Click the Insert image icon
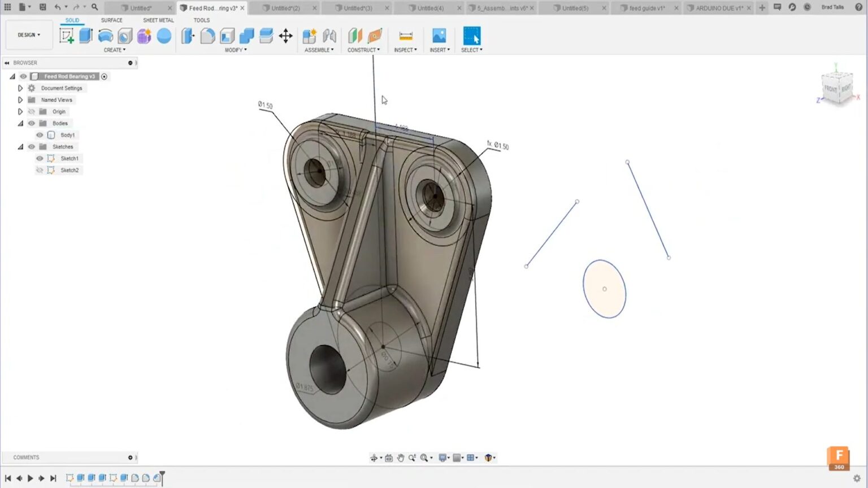Viewport: 868px width, 488px height. pyautogui.click(x=439, y=35)
